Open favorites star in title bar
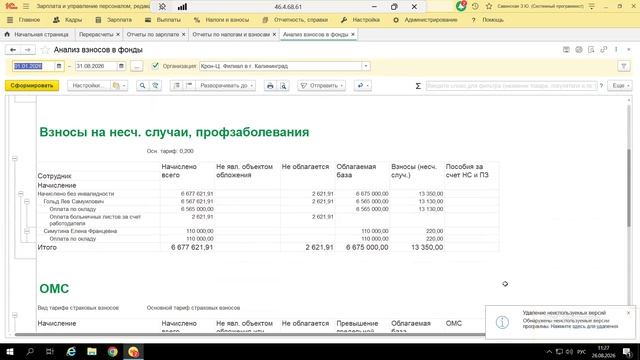 (489, 7)
